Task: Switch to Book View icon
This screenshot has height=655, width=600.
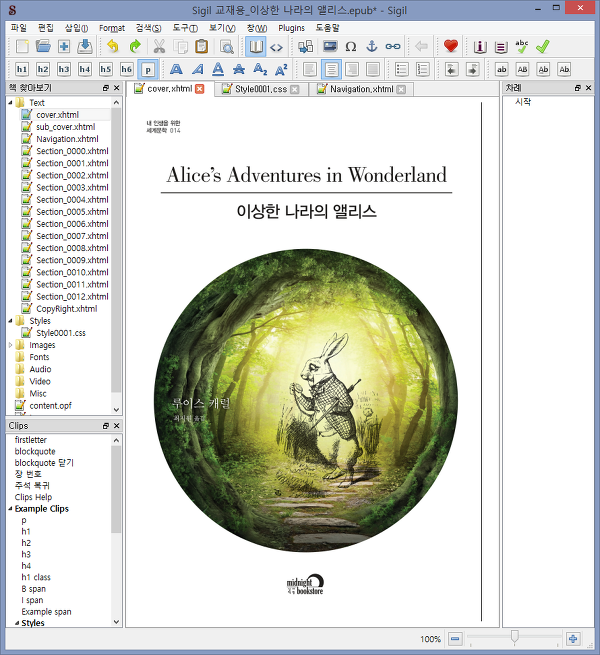Action: click(x=255, y=46)
